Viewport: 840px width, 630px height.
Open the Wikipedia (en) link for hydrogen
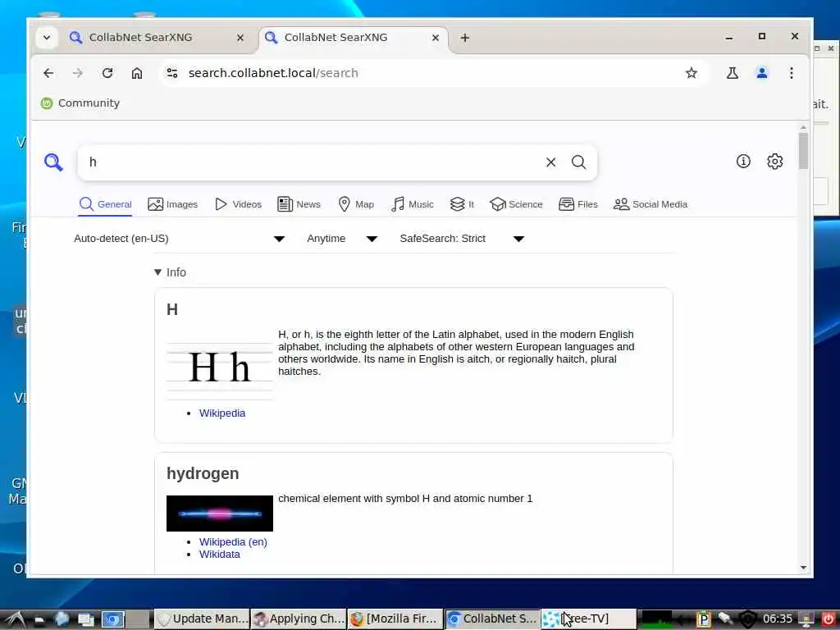233,541
